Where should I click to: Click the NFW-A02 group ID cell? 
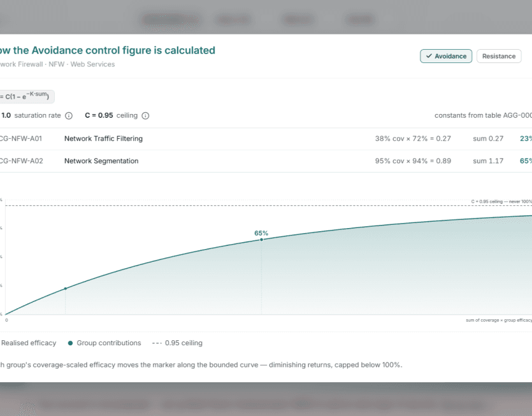coord(22,161)
